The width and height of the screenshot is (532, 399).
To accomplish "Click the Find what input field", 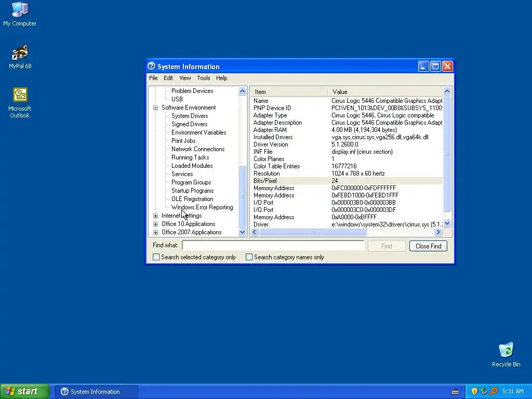I will pyautogui.click(x=273, y=245).
